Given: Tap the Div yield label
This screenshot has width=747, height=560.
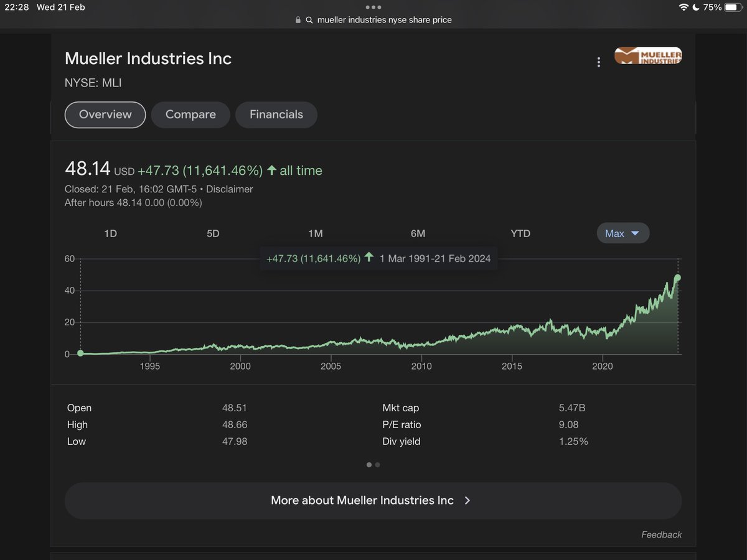Looking at the screenshot, I should point(402,442).
